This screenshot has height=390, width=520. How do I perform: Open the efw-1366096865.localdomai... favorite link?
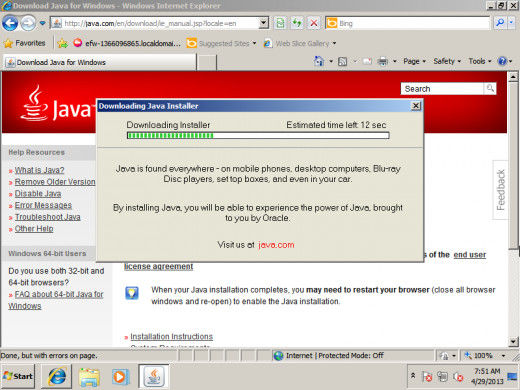[x=127, y=43]
